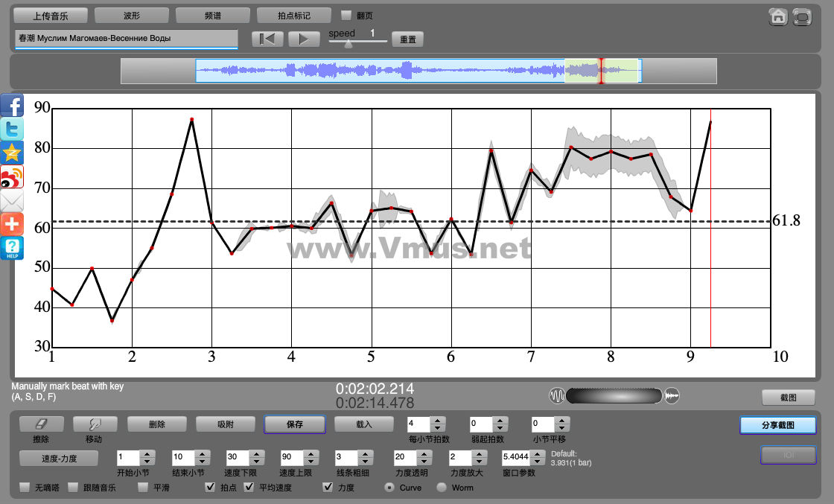834x504 pixels.
Task: Open the Weibo share icon
Action: pos(12,177)
